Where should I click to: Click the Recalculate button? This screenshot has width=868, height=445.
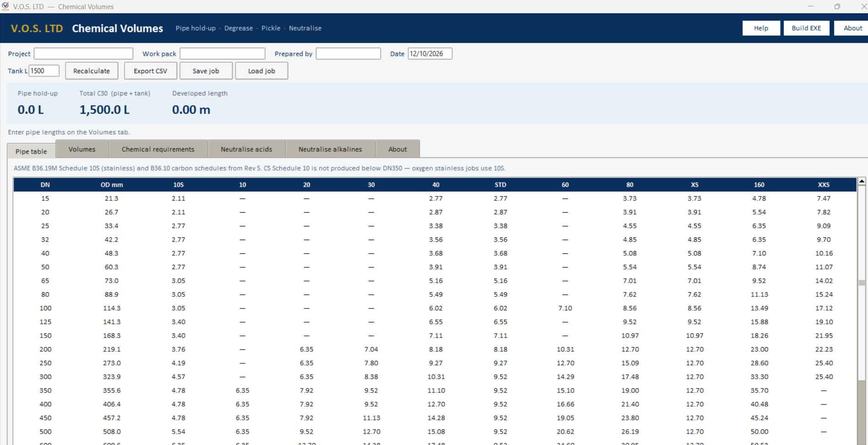point(92,71)
